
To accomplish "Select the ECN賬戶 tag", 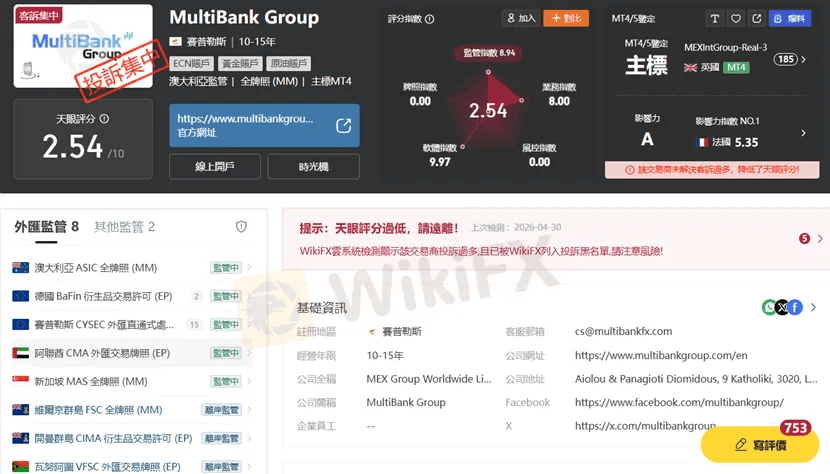I will click(191, 64).
